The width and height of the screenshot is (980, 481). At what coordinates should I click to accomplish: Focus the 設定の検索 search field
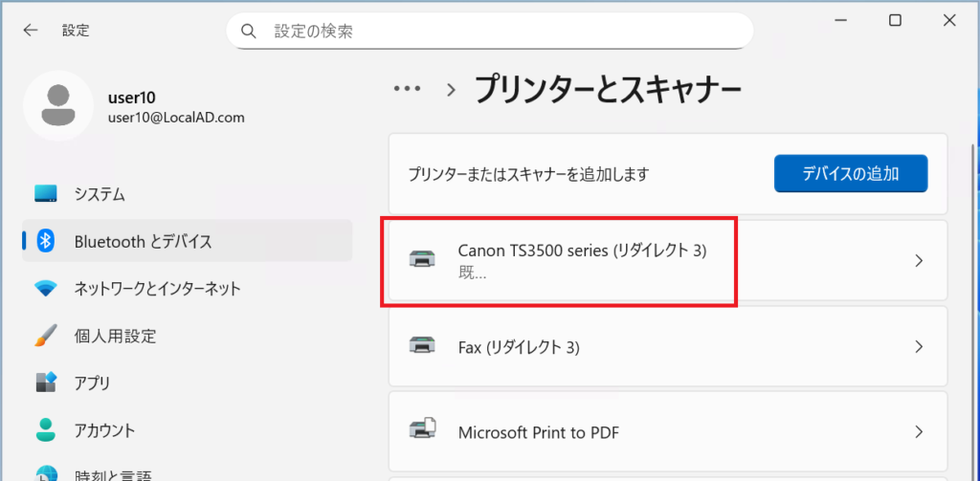pos(498,32)
